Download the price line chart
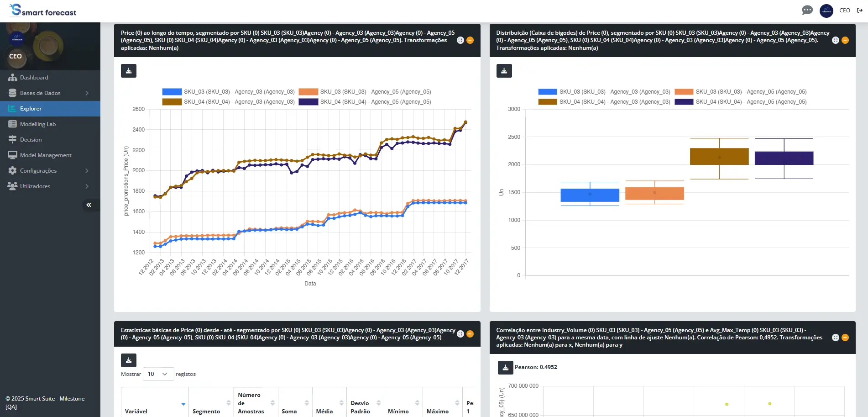 (129, 71)
